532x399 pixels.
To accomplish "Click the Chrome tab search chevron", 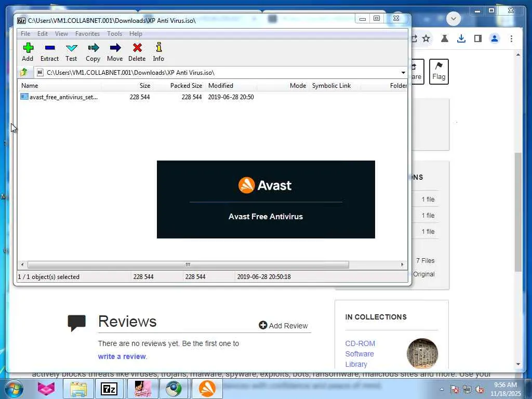I will (x=454, y=18).
